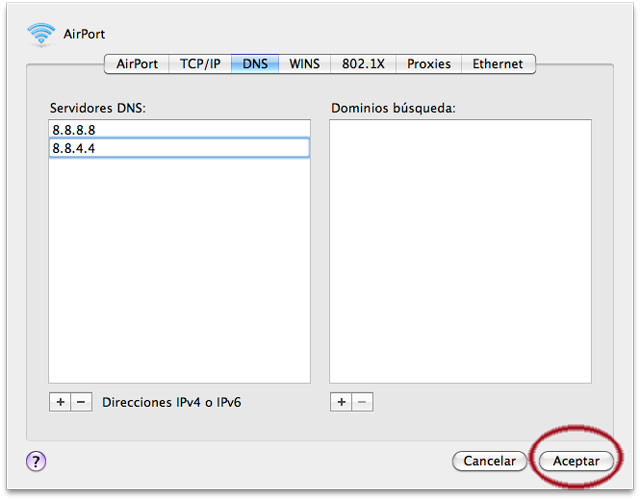This screenshot has height=500, width=640.
Task: Add a DNS server with the plus button
Action: point(60,402)
